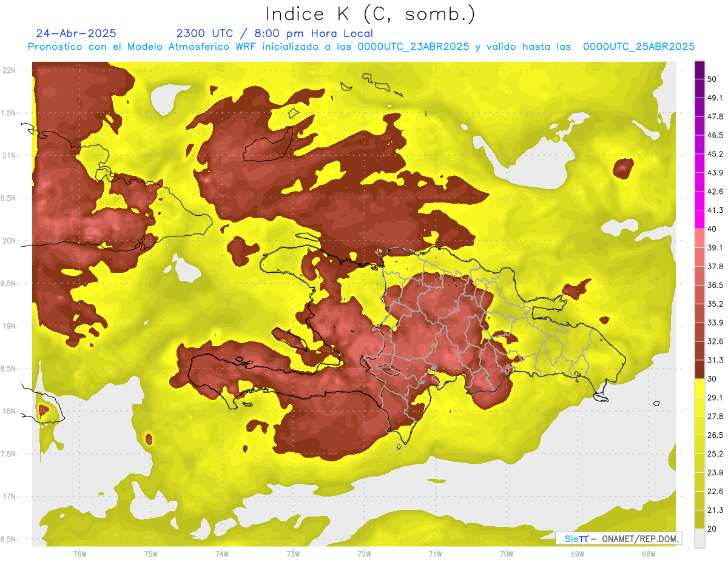Click the '17N' latitude axis label
Image resolution: width=728 pixels, height=562 pixels.
[10, 497]
